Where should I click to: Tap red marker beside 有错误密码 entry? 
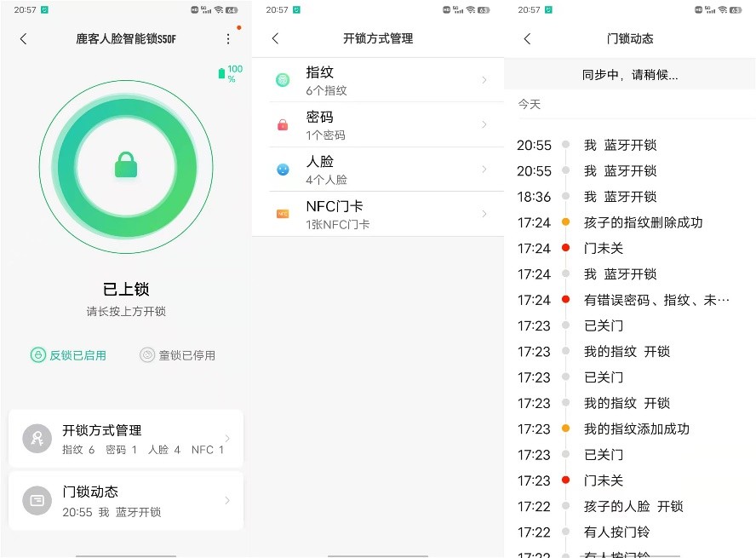coord(565,300)
